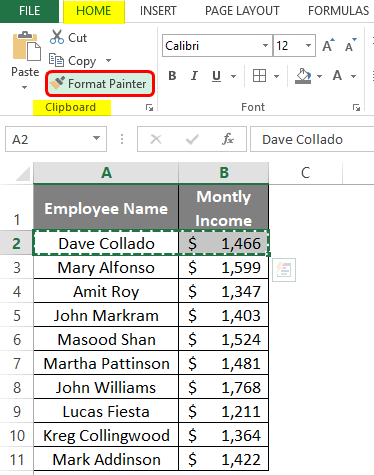Expand the Name Box dropdown arrow
The image size is (374, 475).
(97, 138)
